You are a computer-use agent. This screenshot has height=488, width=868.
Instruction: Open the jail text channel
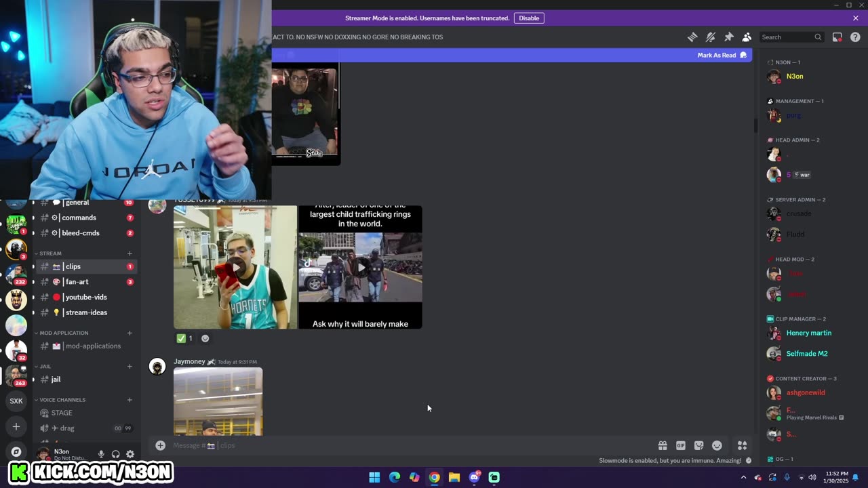point(85,380)
